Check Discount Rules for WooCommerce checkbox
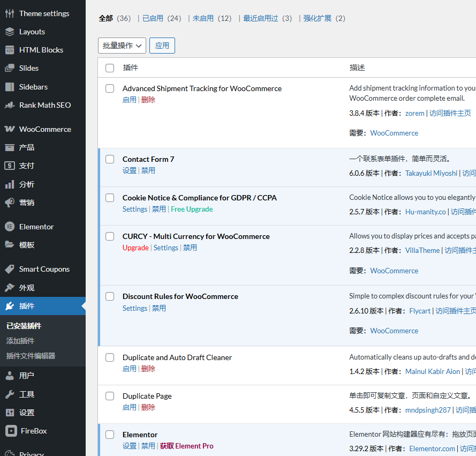Screen dimensions: 476x456 coord(110,296)
